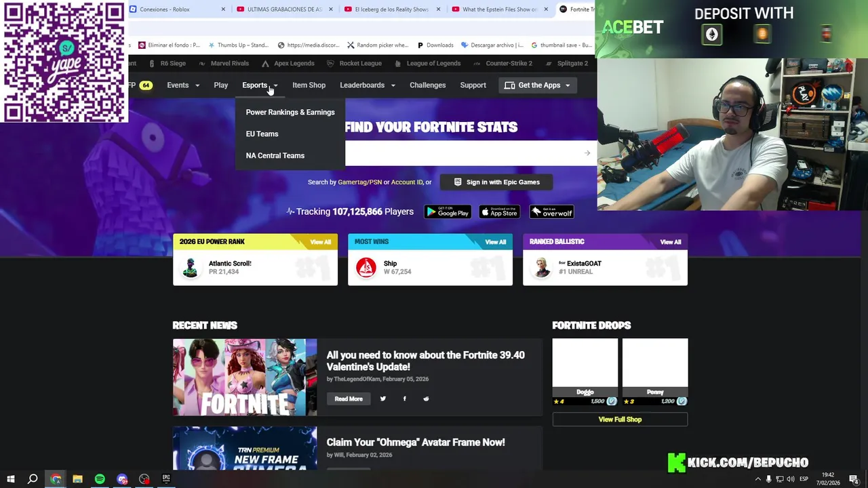Go to Rocket League tracker
The image size is (868, 488).
(x=354, y=64)
